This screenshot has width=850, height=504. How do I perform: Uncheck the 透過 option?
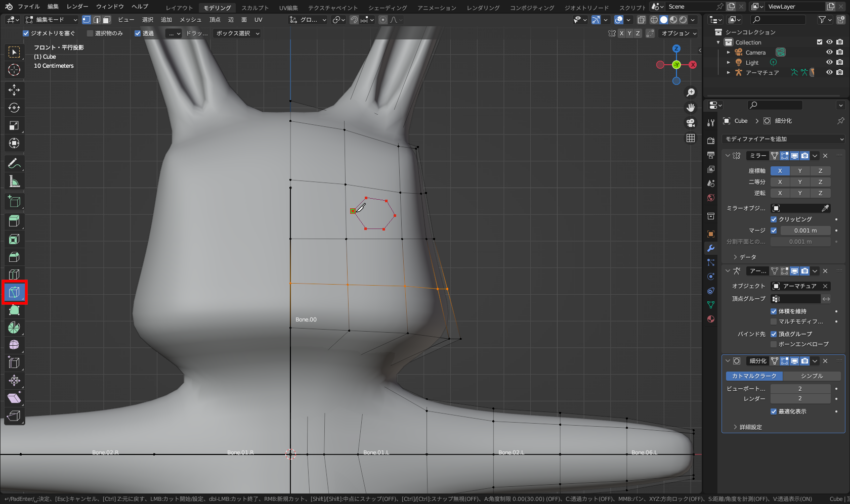(x=138, y=33)
